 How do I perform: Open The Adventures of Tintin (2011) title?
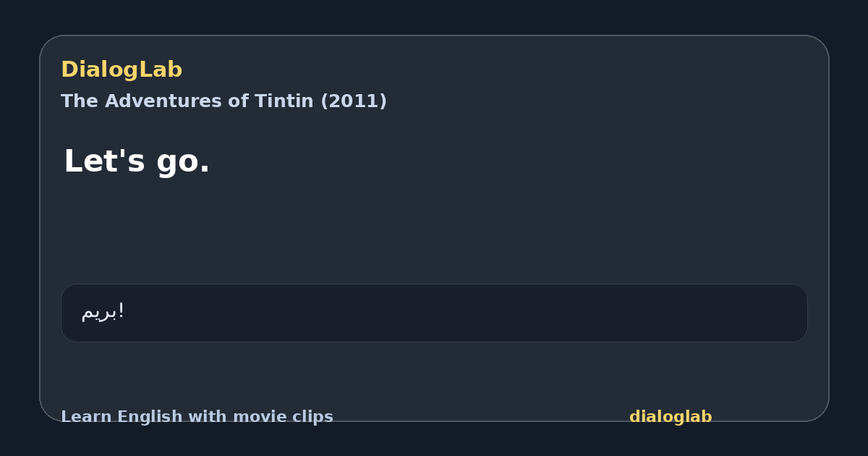[x=224, y=101]
